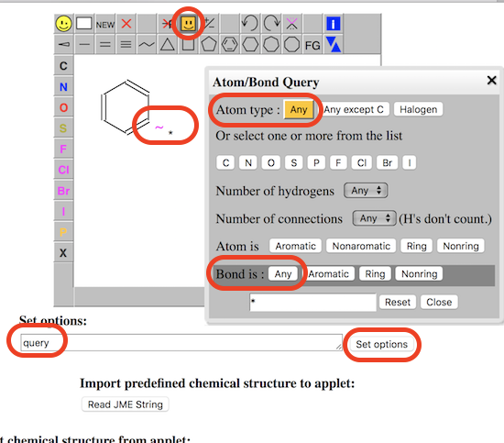Image resolution: width=504 pixels, height=443 pixels.
Task: Select the heptagon ring tool
Action: (x=271, y=44)
